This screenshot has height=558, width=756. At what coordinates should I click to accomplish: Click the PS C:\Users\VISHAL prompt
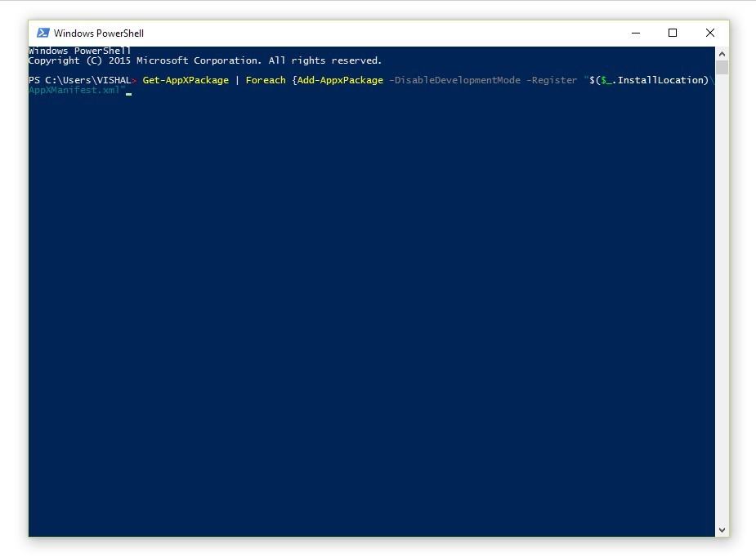(83, 80)
